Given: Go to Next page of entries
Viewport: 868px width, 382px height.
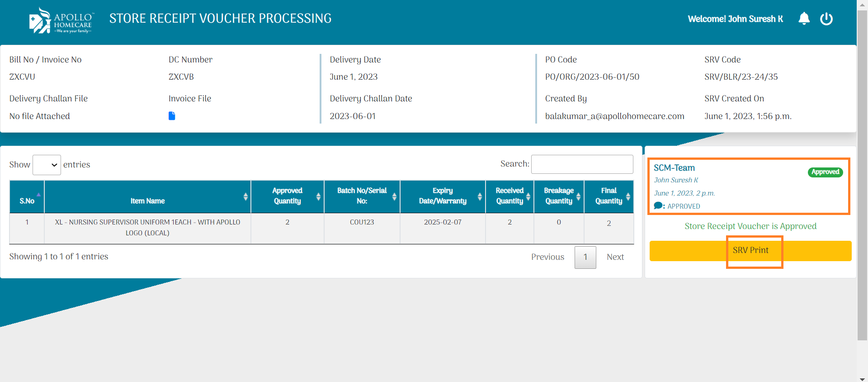Looking at the screenshot, I should (x=615, y=257).
